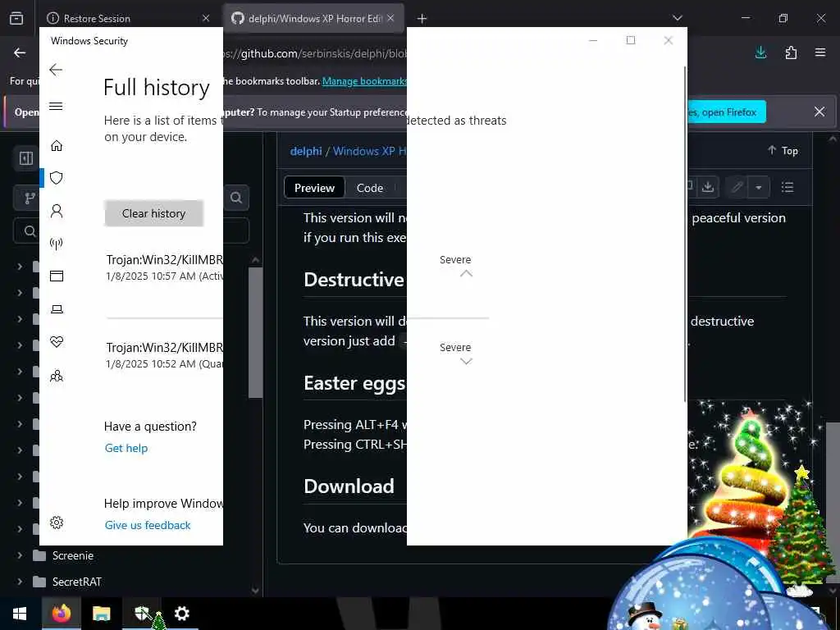Open Firefox list all tabs dropdown
The width and height of the screenshot is (840, 630).
coord(677,18)
